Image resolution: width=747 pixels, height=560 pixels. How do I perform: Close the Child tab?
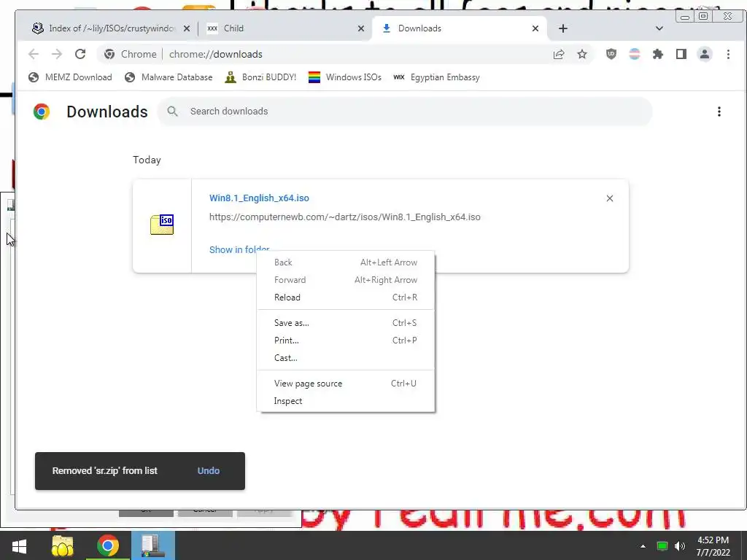point(361,28)
